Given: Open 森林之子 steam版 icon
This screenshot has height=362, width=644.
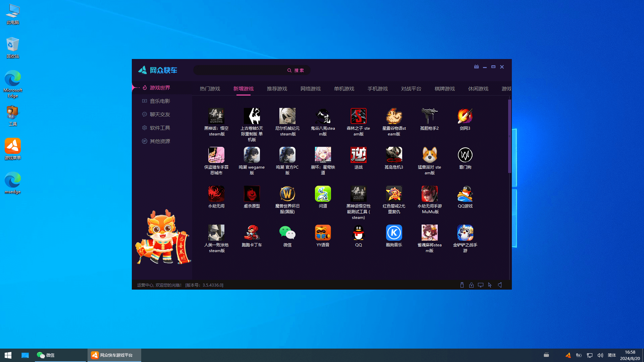Looking at the screenshot, I should pyautogui.click(x=359, y=116).
